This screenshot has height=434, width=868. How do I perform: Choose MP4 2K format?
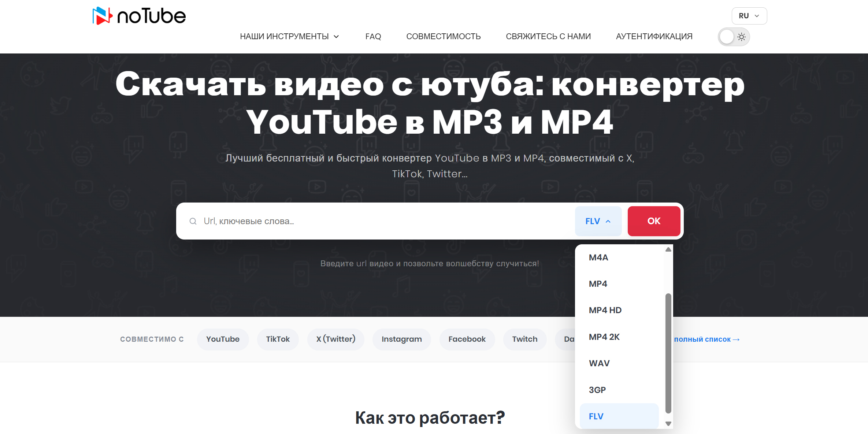point(619,337)
